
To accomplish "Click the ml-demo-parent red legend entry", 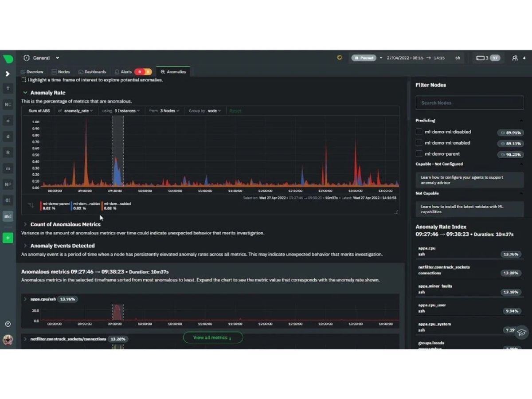I will point(55,206).
